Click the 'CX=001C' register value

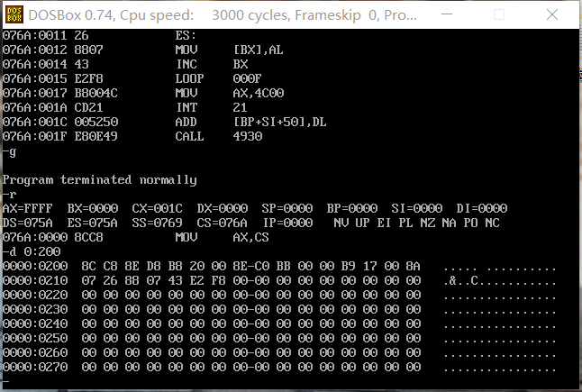coord(158,208)
